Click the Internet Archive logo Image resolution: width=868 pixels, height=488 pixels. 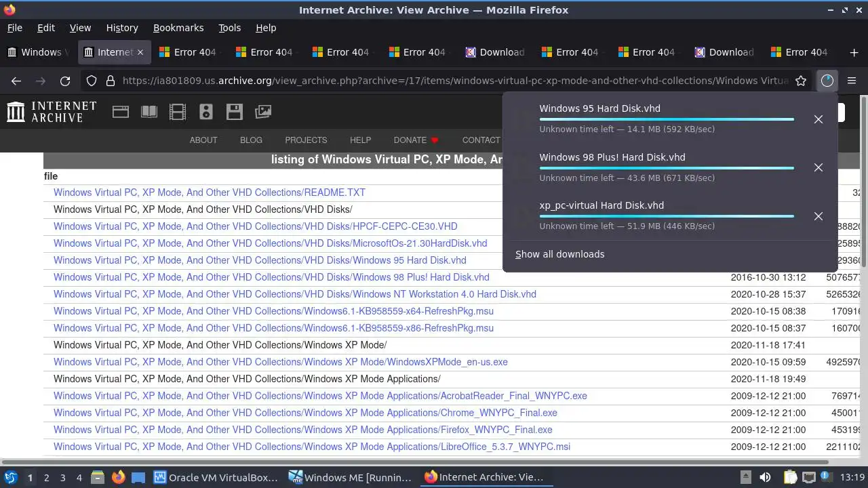click(x=52, y=112)
